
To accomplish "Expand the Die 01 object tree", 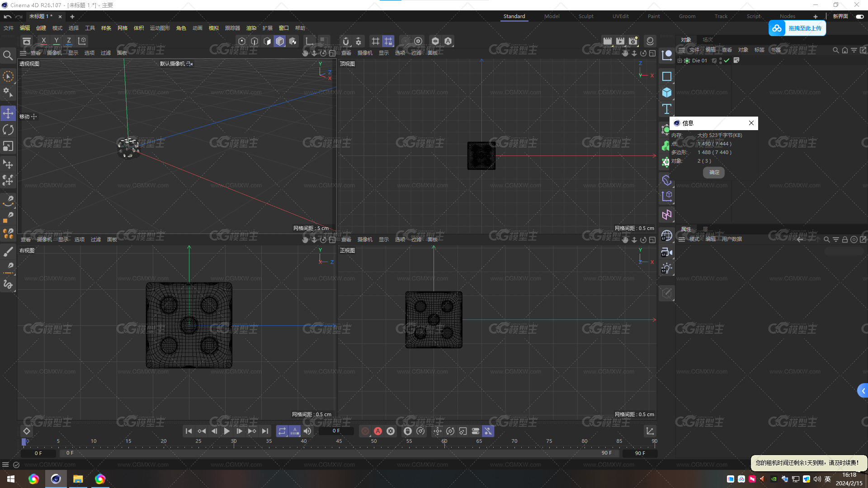I will click(679, 61).
